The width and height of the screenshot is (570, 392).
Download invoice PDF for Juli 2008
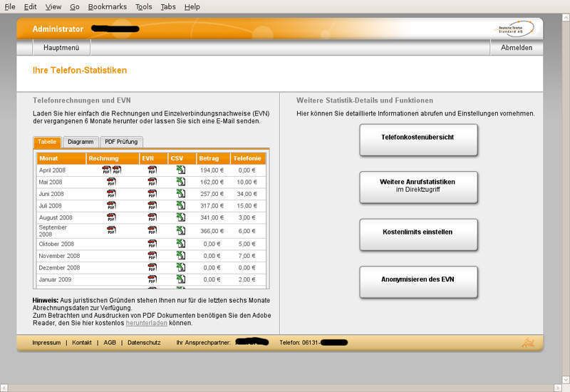[x=112, y=205]
